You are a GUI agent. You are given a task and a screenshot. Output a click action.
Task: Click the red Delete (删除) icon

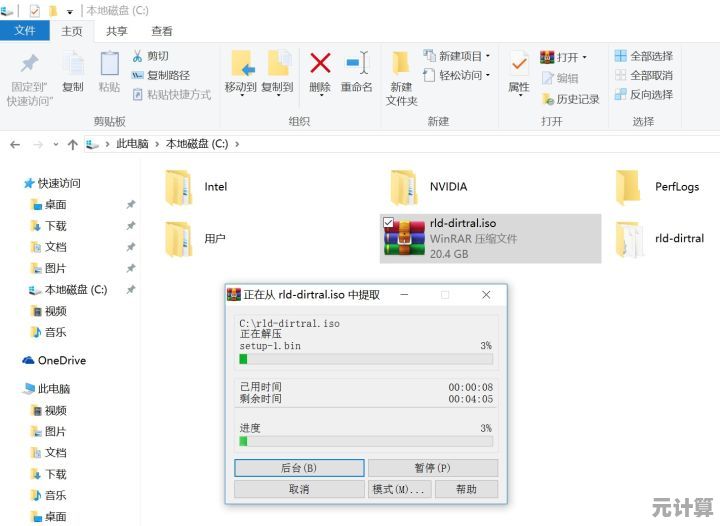point(320,70)
